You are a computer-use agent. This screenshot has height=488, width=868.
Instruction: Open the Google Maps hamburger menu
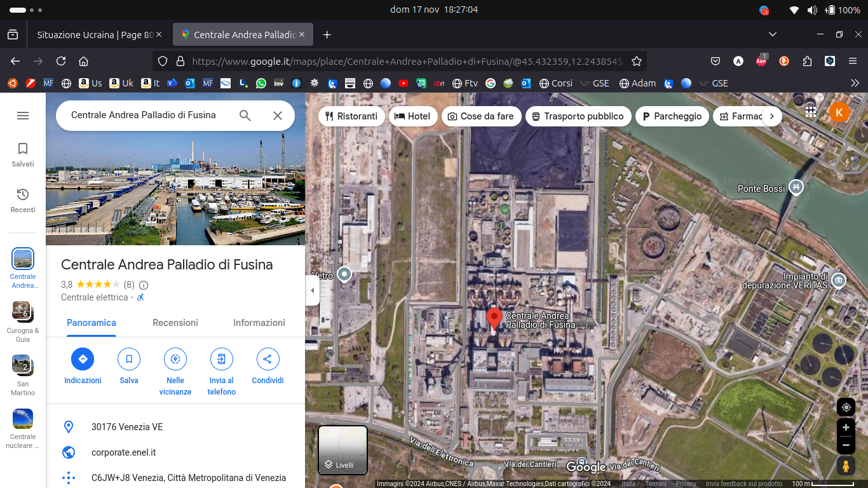(23, 116)
